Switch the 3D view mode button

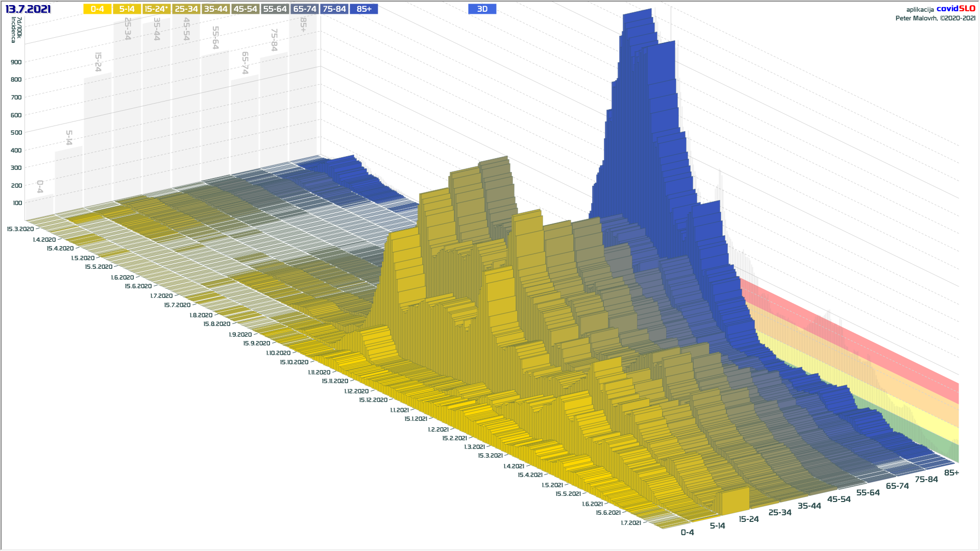tap(482, 9)
